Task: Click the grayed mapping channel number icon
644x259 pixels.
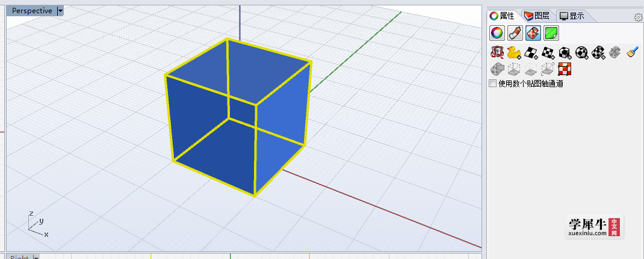Action: point(497,69)
